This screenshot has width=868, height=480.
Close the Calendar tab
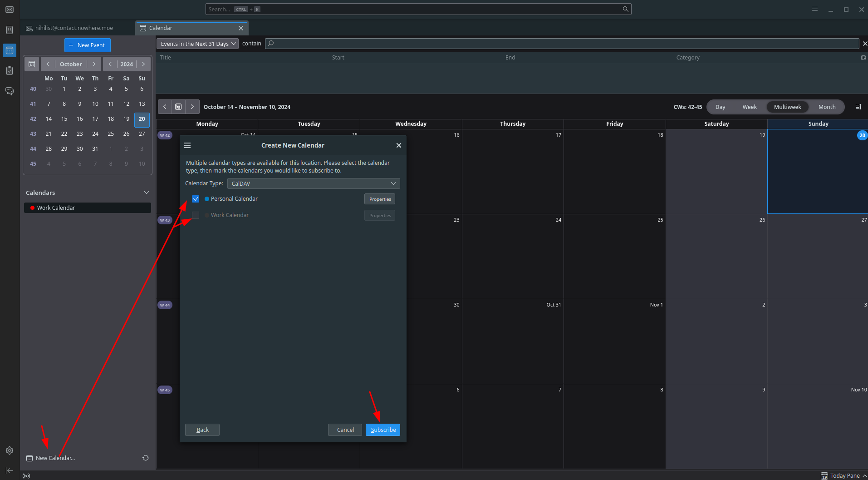tap(241, 28)
